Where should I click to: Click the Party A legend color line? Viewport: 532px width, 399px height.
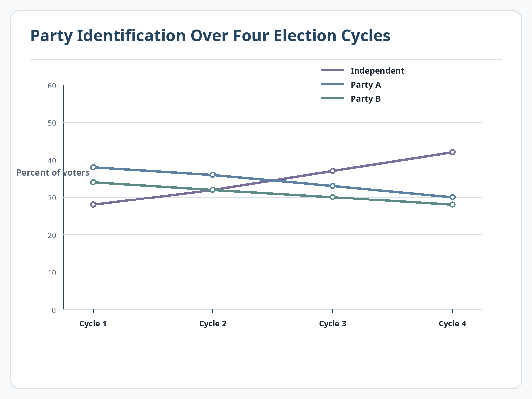tap(332, 84)
